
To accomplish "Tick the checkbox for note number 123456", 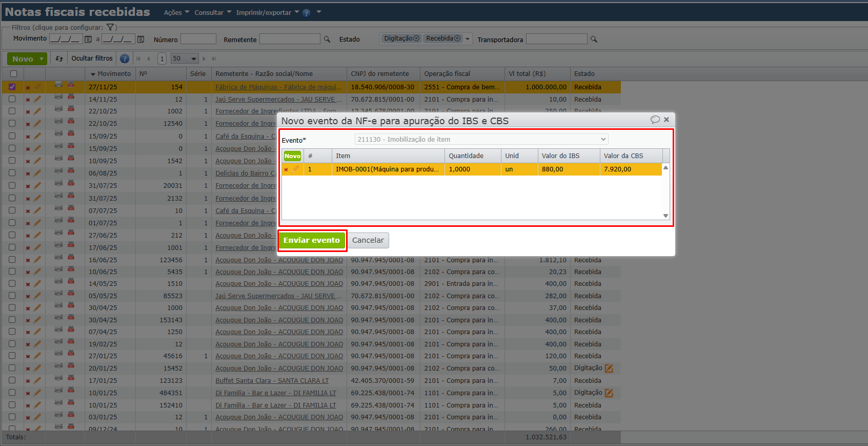I will [12, 260].
